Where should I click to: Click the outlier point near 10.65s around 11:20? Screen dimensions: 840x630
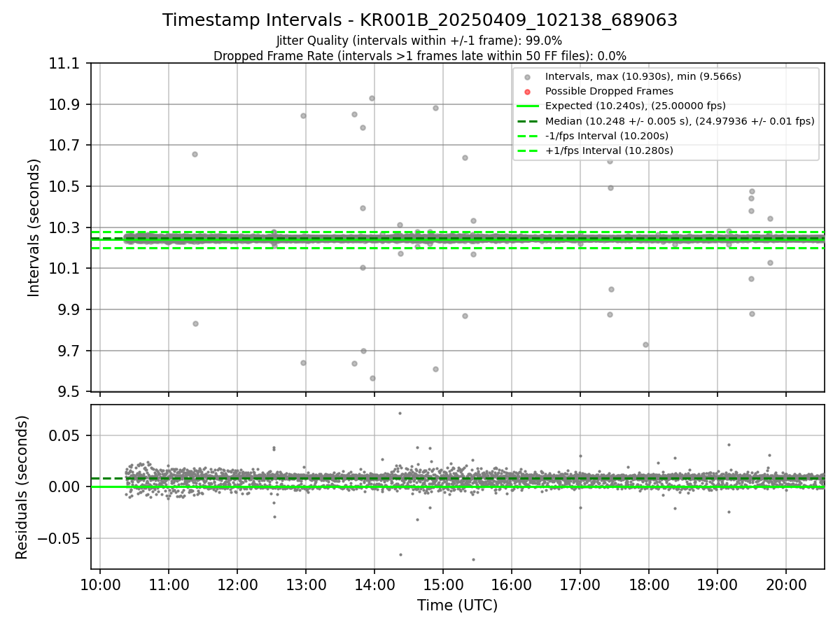(x=195, y=154)
